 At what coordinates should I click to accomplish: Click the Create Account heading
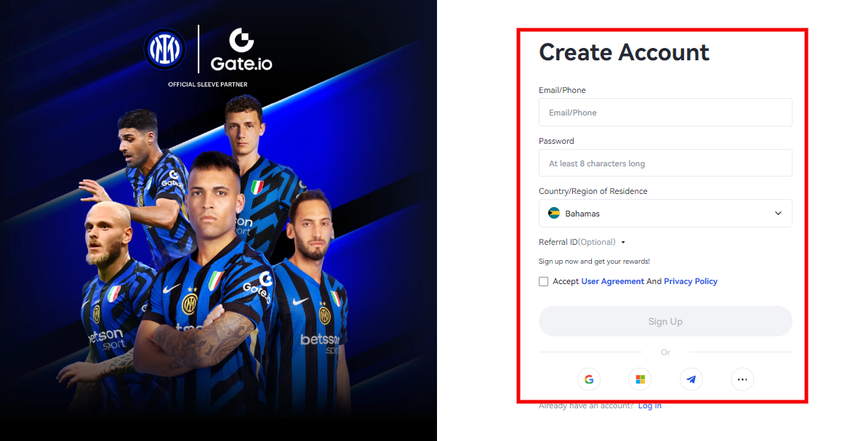click(x=624, y=53)
